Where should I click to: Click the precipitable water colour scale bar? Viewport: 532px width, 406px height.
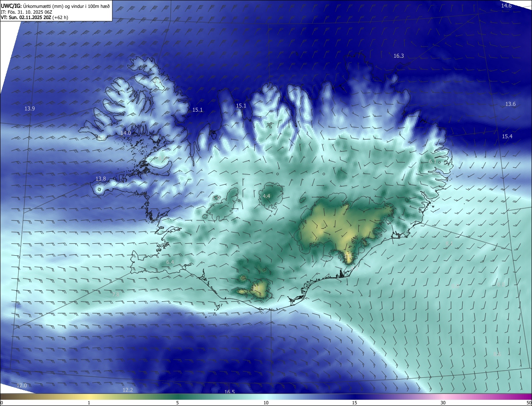coord(266,397)
